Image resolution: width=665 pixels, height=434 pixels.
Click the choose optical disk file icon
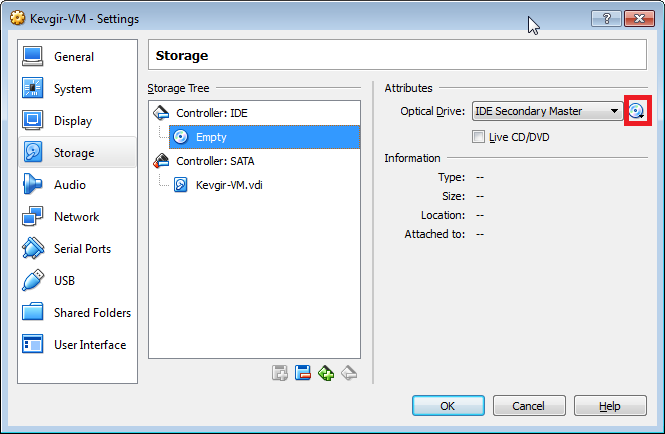637,111
